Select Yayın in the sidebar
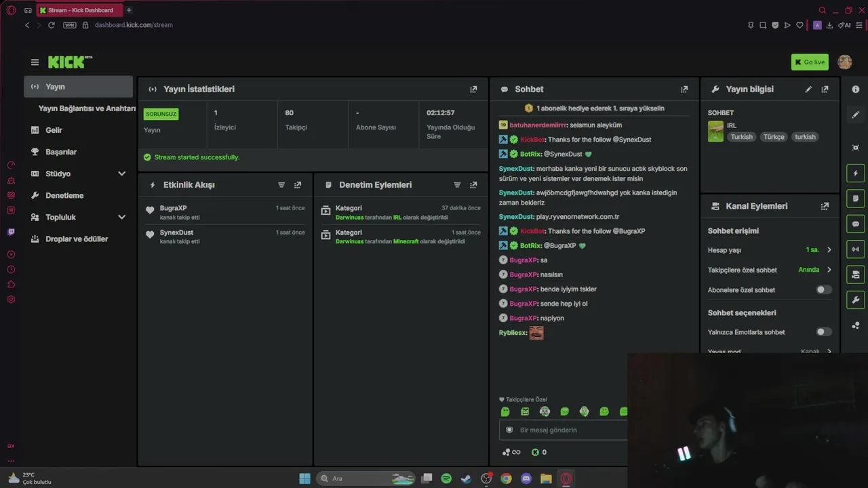 (79, 87)
